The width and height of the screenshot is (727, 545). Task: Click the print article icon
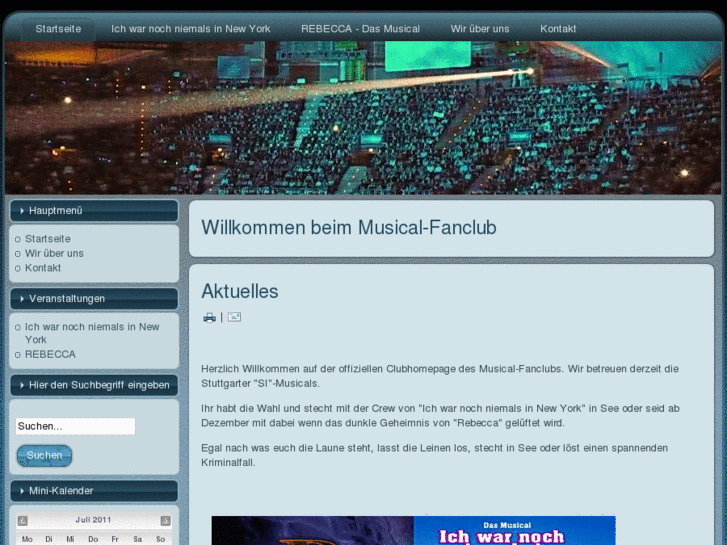coord(210,317)
